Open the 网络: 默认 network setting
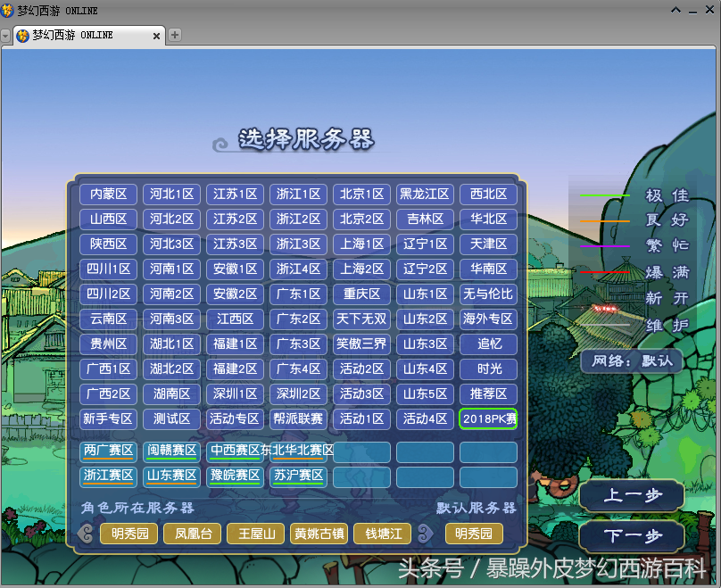 pyautogui.click(x=632, y=360)
